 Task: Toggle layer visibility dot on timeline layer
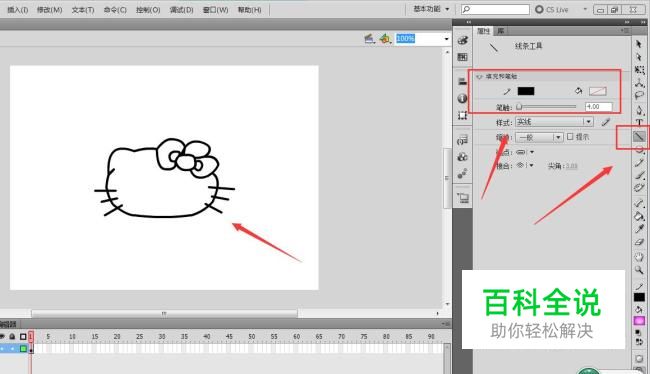click(2, 349)
